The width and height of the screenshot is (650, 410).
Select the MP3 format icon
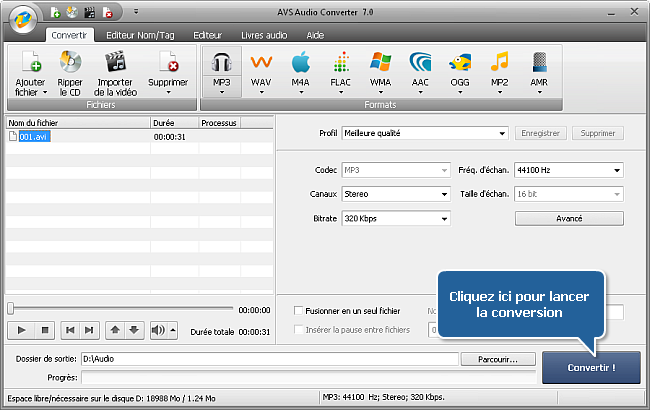tap(221, 64)
